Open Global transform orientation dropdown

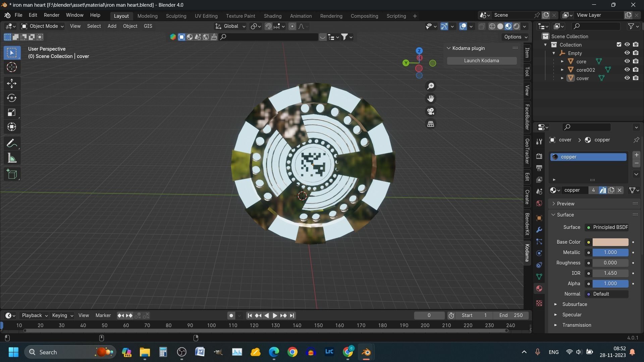point(230,26)
